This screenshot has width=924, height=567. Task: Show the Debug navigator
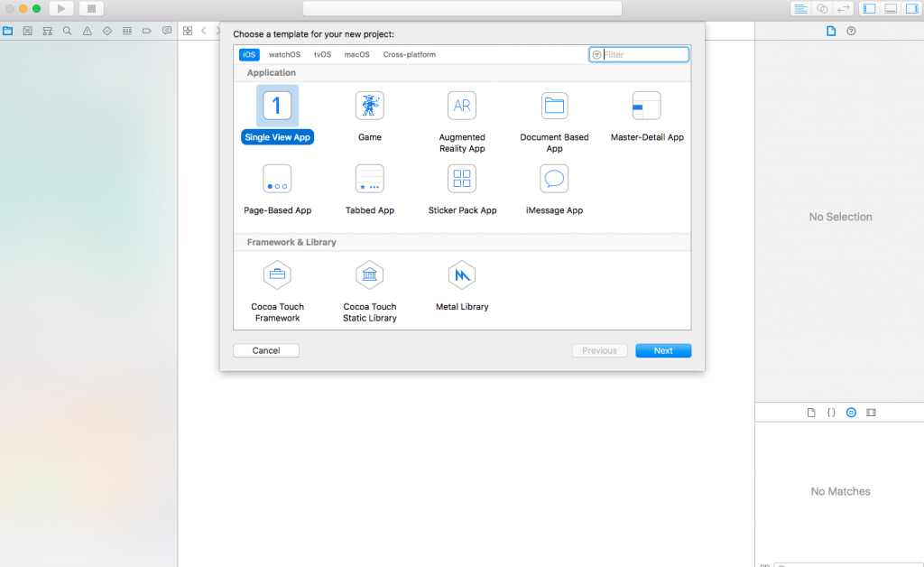(x=126, y=31)
